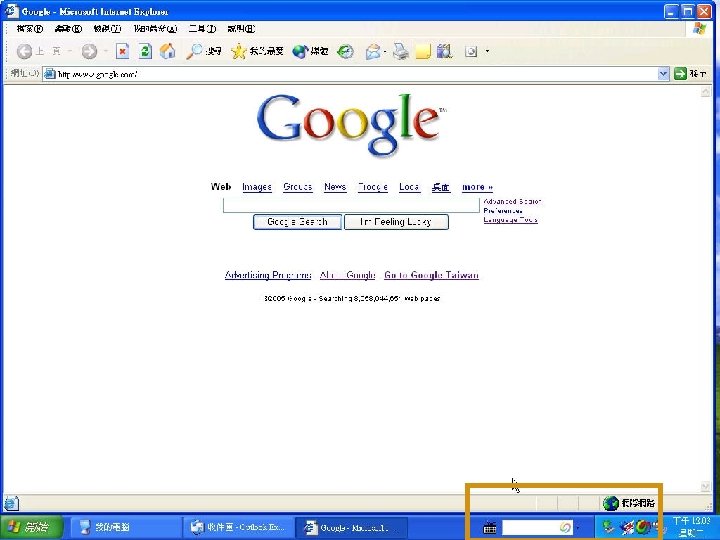The image size is (720, 540).
Task: Click the Windows flag logo throbber
Action: [x=699, y=28]
